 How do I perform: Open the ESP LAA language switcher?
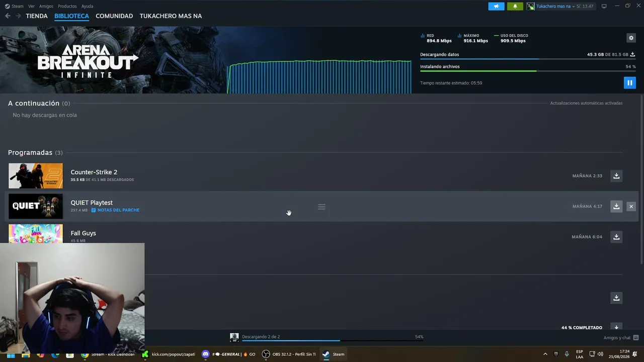click(580, 354)
